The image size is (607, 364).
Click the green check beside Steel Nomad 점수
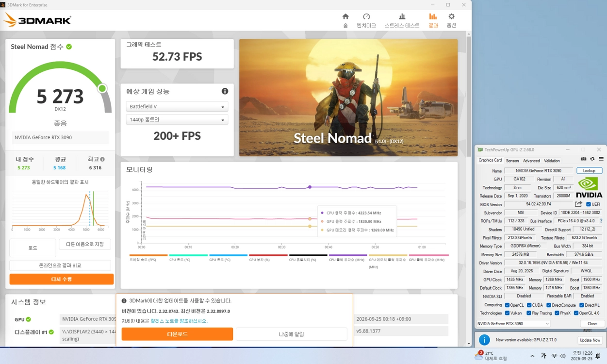[69, 47]
